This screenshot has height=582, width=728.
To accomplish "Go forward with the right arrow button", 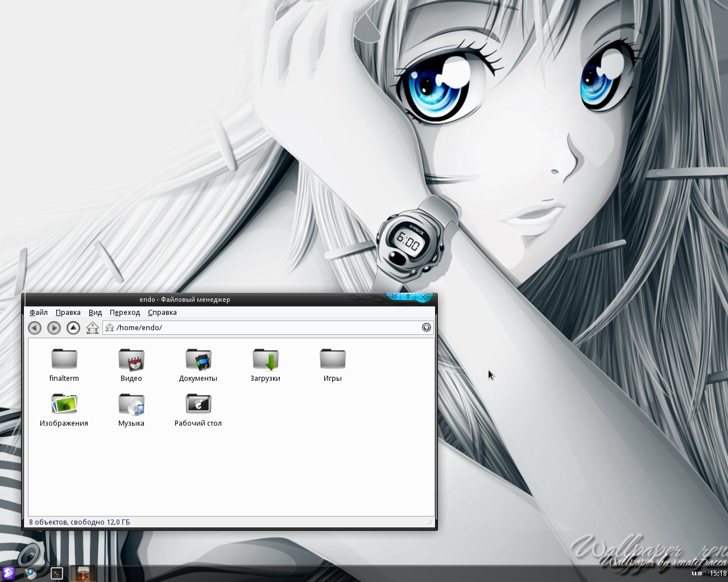I will pos(54,328).
